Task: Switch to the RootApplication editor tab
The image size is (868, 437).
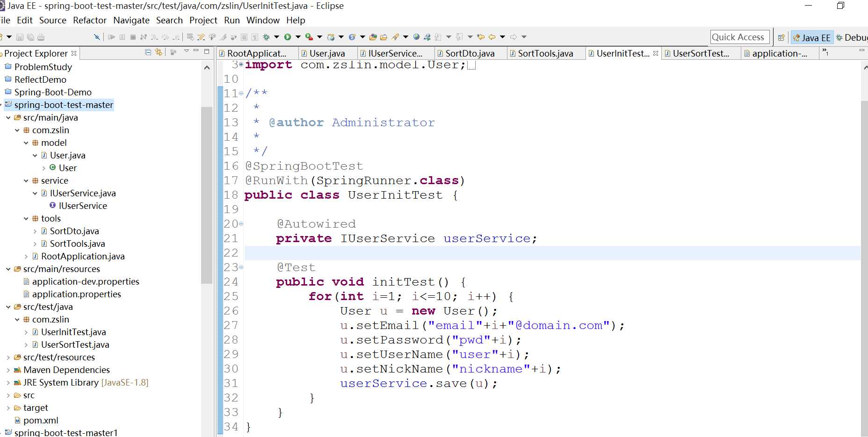Action: click(x=256, y=53)
